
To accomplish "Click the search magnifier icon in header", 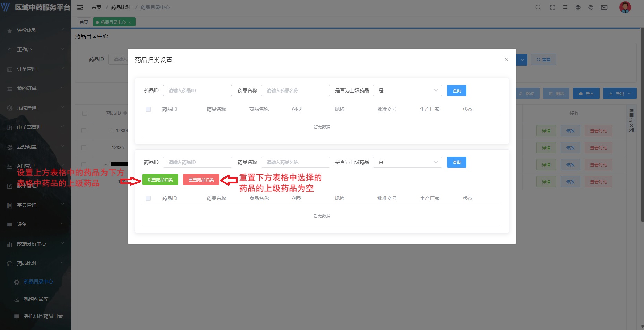I will 538,7.
